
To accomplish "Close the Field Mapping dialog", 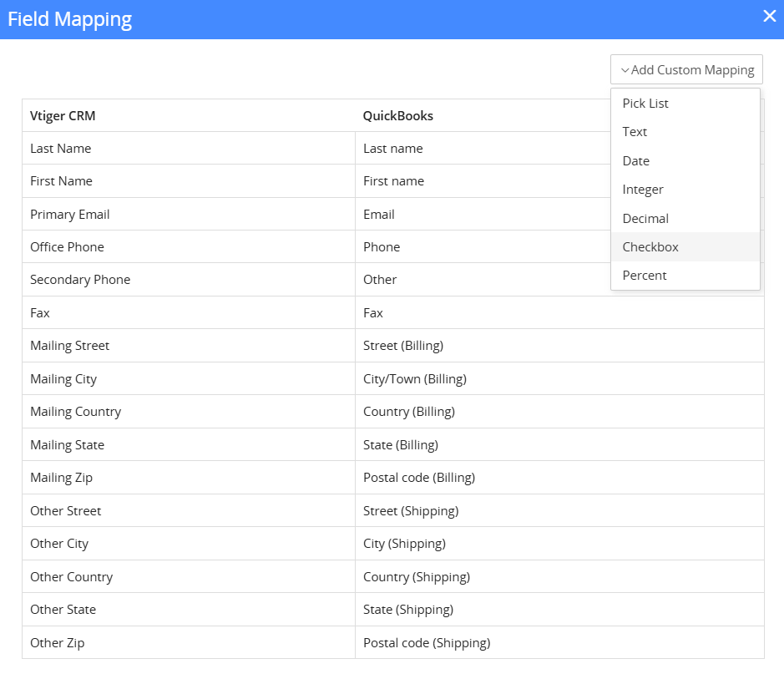I will pos(770,16).
